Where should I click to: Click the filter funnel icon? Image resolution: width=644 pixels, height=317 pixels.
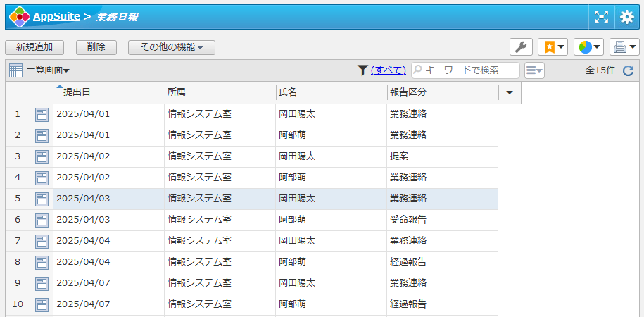362,70
